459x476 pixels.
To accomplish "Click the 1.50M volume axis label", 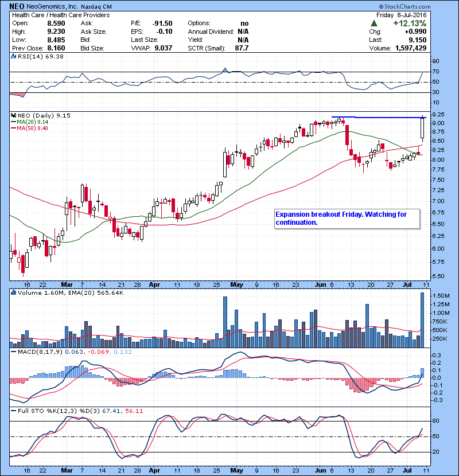I will coord(441,296).
